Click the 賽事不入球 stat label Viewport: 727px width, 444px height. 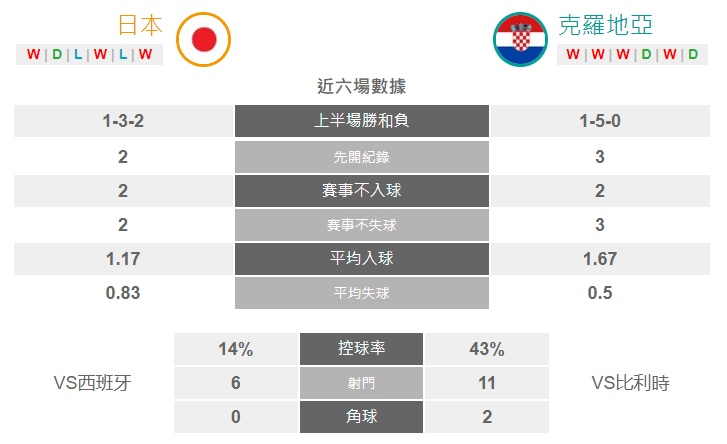[x=362, y=190]
